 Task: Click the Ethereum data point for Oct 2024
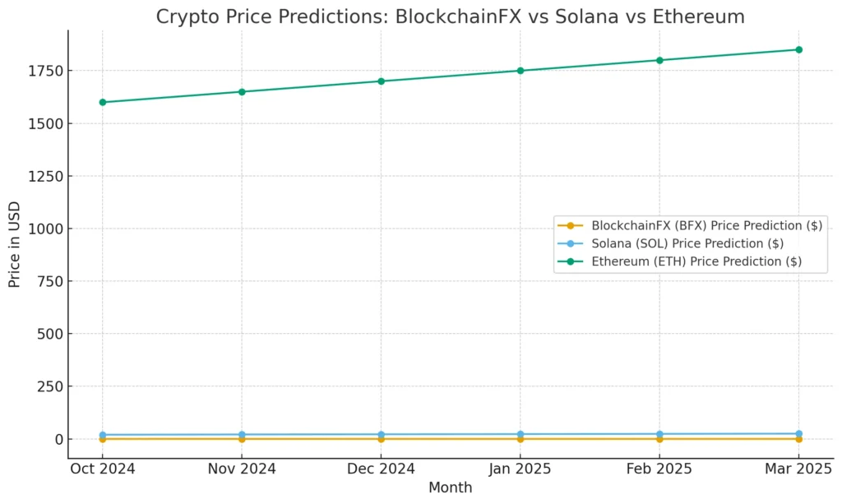(x=103, y=102)
